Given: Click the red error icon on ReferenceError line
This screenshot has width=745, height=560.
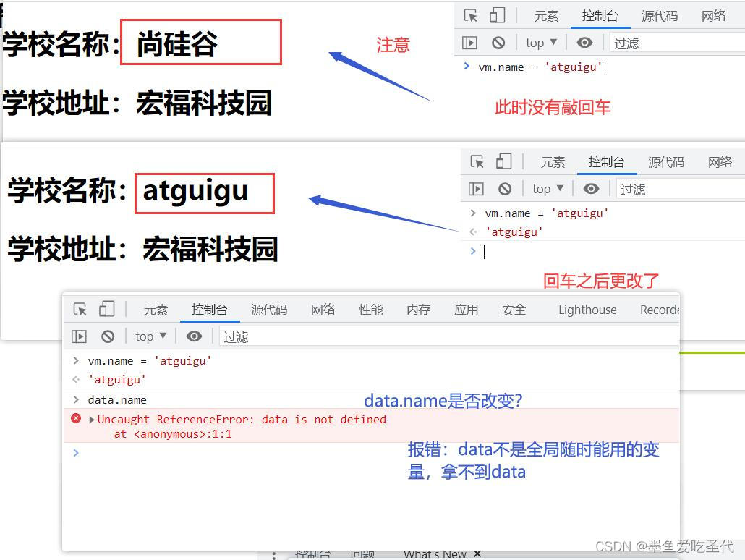Looking at the screenshot, I should click(x=76, y=419).
